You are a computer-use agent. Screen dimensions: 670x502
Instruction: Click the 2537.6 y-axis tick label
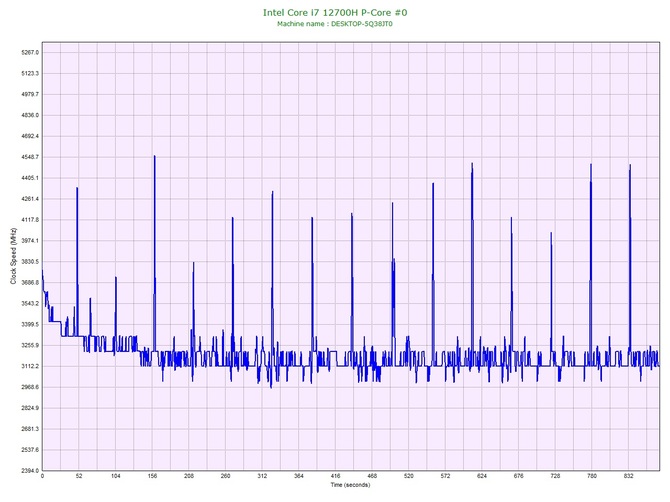(30, 450)
